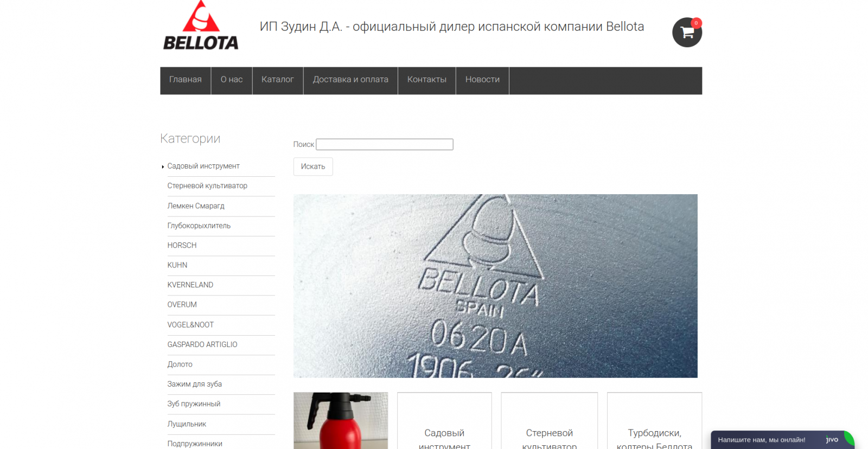
Task: Click the Bellota logo in header
Action: coord(201,25)
